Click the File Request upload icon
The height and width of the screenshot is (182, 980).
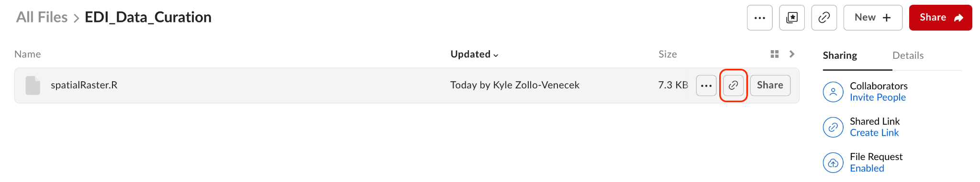pyautogui.click(x=833, y=162)
